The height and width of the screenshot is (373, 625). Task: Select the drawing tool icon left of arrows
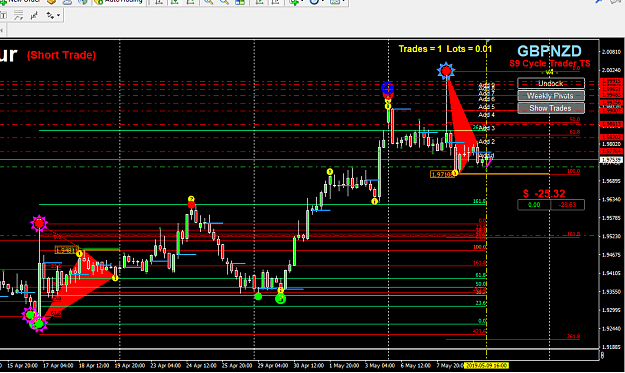click(34, 16)
